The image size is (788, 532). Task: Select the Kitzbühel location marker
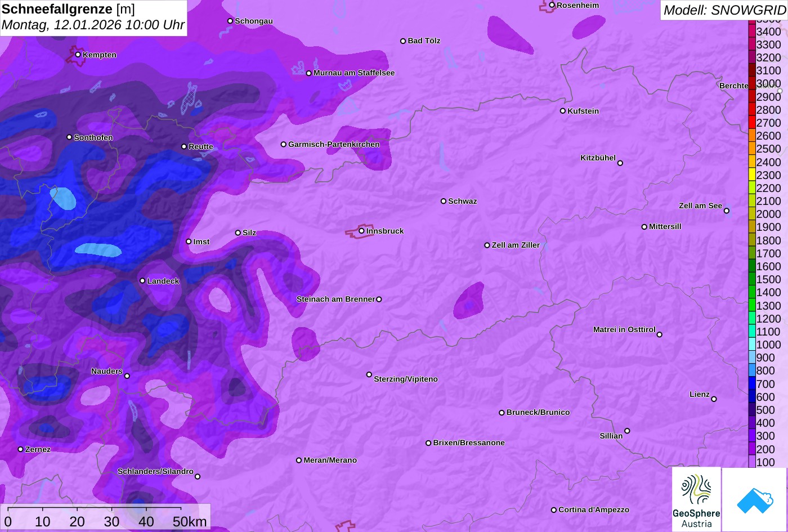click(620, 163)
